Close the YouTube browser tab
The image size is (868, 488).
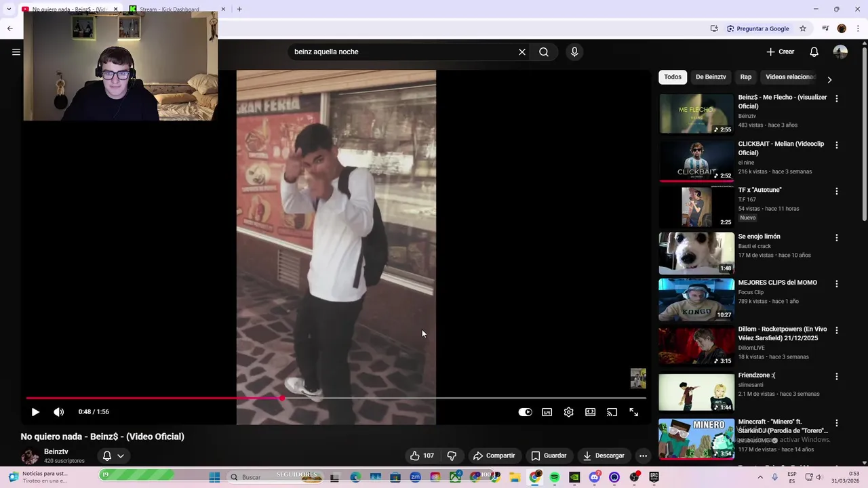coord(115,9)
